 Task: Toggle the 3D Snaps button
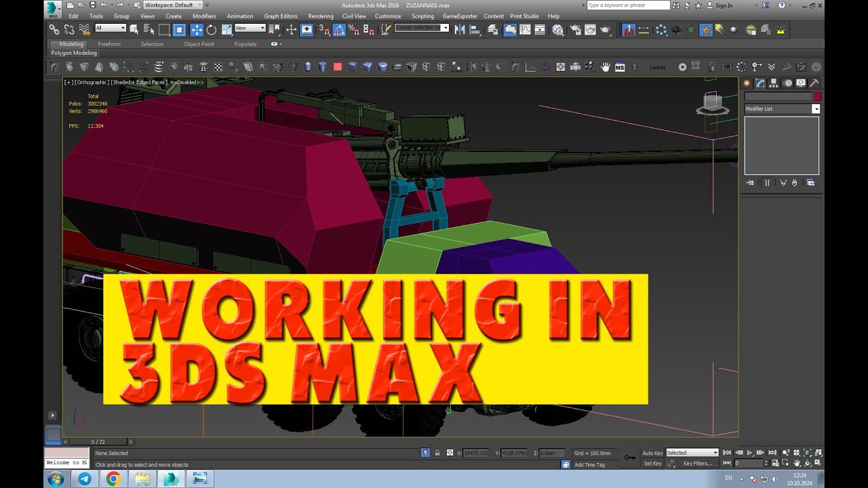coord(325,30)
